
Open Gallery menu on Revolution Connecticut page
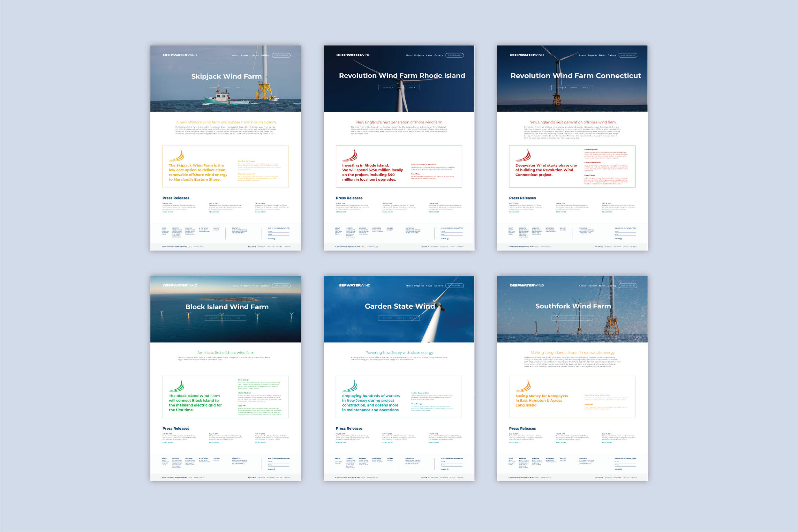tap(612, 55)
